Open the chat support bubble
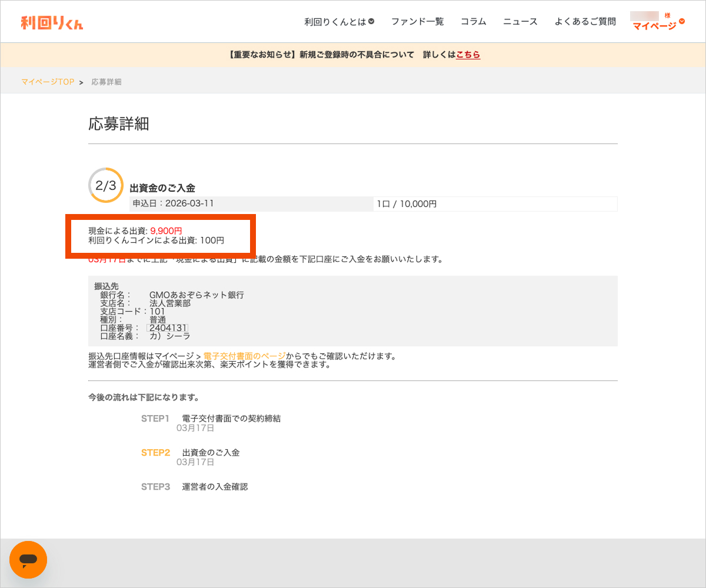The image size is (706, 588). 28,559
